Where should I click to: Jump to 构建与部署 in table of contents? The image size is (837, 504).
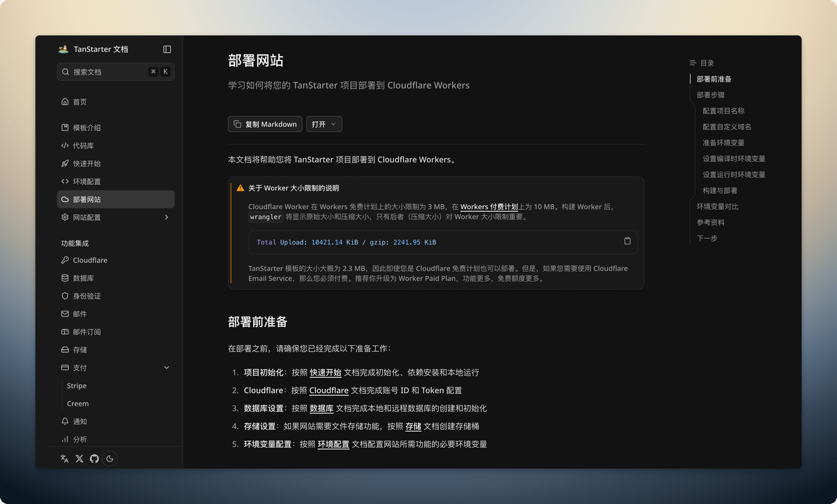(x=720, y=190)
